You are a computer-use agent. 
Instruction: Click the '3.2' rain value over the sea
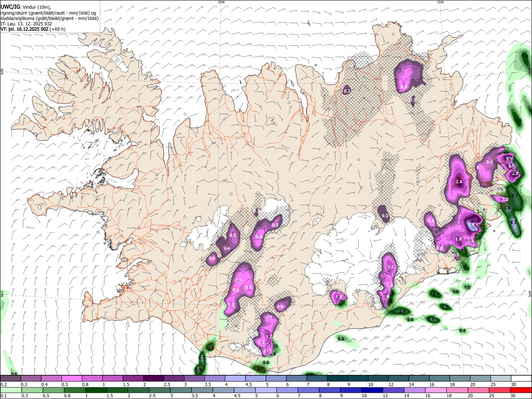pos(445,307)
